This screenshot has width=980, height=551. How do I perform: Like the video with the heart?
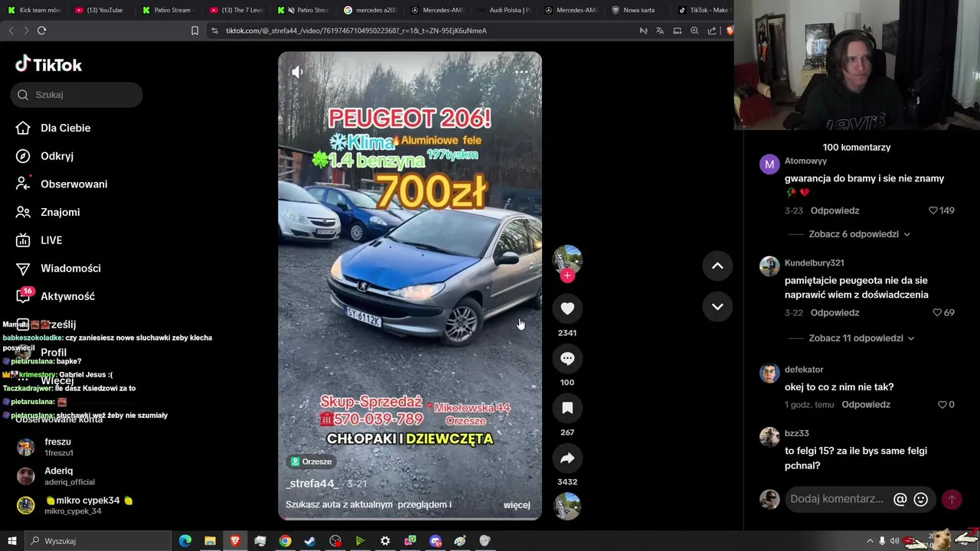tap(567, 308)
